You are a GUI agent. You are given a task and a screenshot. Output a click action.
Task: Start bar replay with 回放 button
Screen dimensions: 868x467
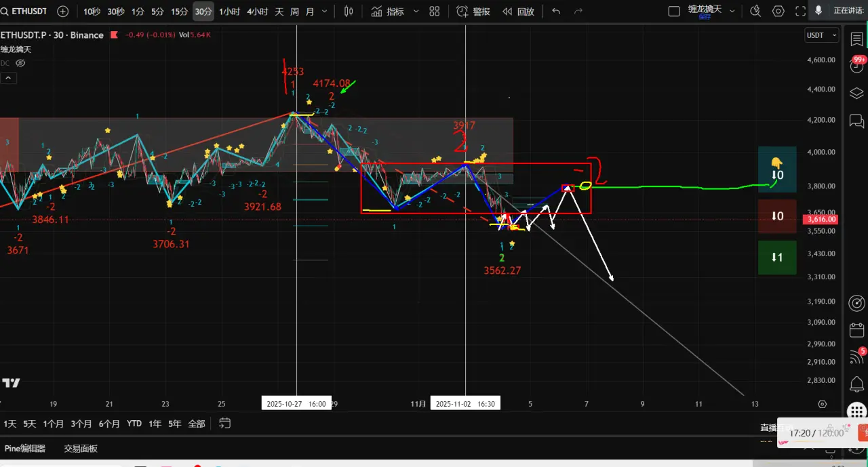coord(518,12)
